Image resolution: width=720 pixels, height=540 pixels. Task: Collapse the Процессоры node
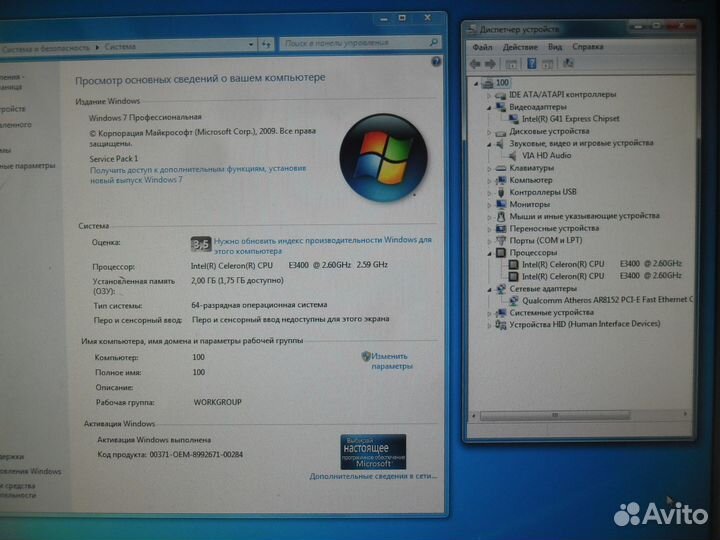(489, 253)
